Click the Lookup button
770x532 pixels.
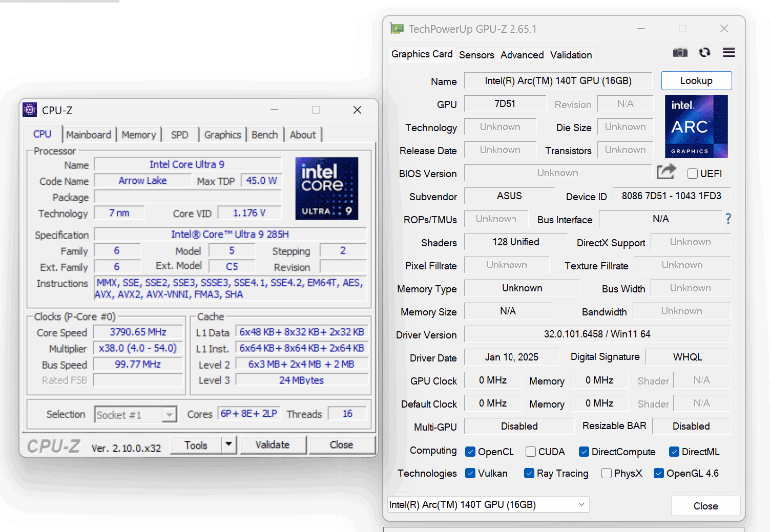(696, 80)
